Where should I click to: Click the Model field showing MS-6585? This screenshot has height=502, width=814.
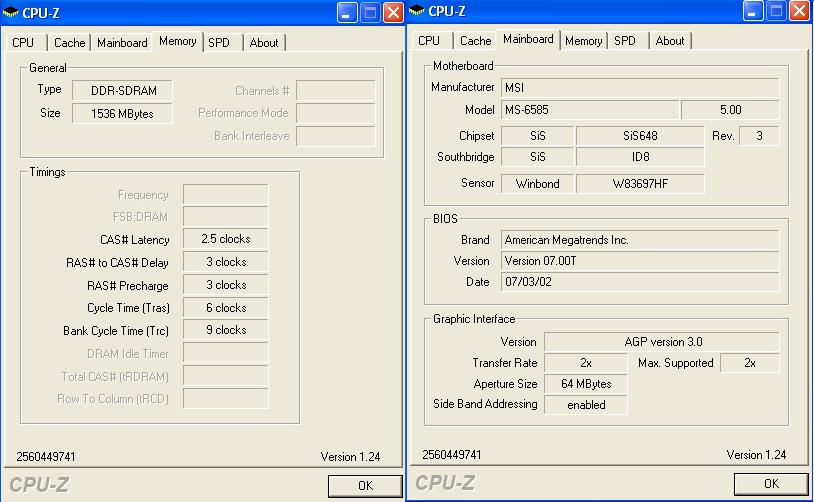(x=590, y=110)
